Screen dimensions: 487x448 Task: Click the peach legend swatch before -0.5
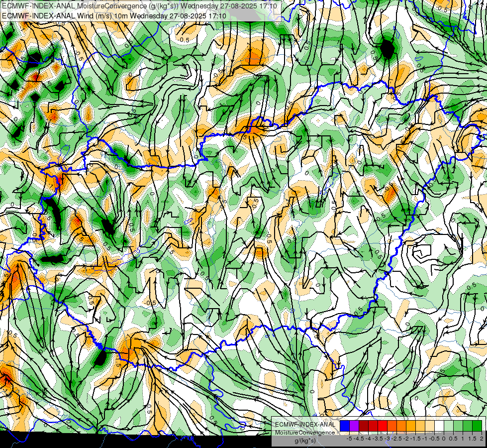430,426
